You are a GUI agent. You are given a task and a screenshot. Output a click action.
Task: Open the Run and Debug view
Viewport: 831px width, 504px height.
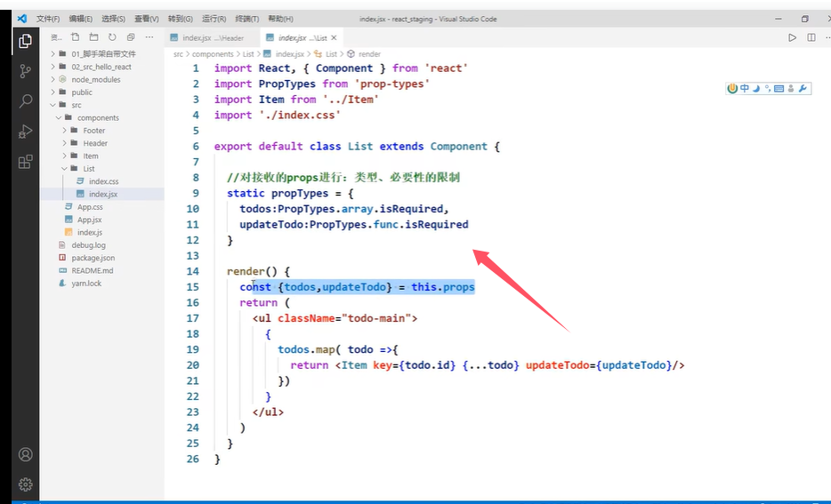pyautogui.click(x=25, y=132)
